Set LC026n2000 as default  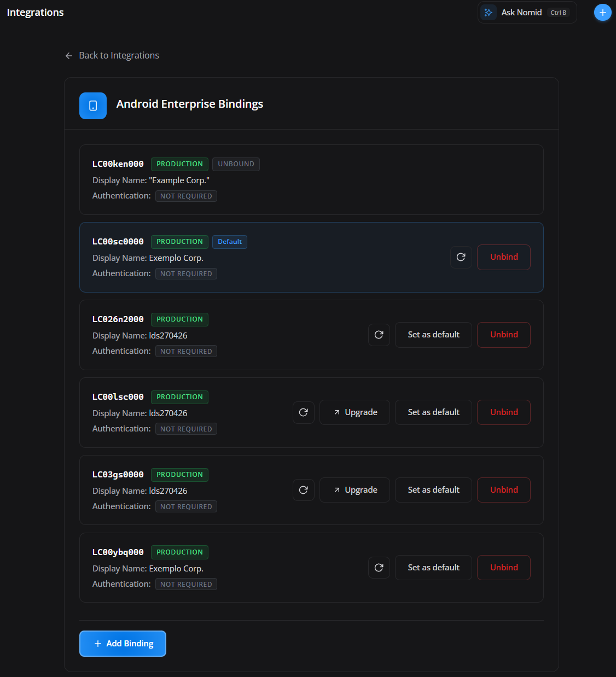click(433, 335)
